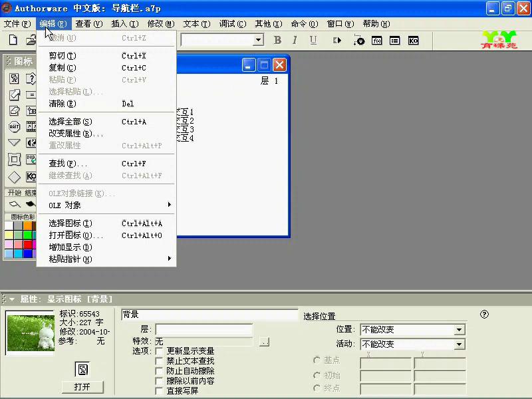Select the Interaction question-mark icon in the palette
Image resolution: width=532 pixels, height=399 pixels.
[x=31, y=78]
